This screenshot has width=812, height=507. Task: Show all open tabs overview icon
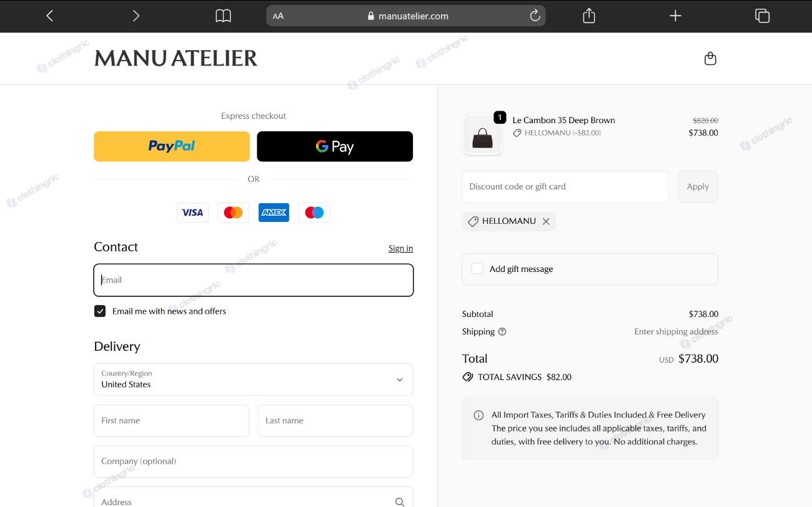[x=762, y=16]
